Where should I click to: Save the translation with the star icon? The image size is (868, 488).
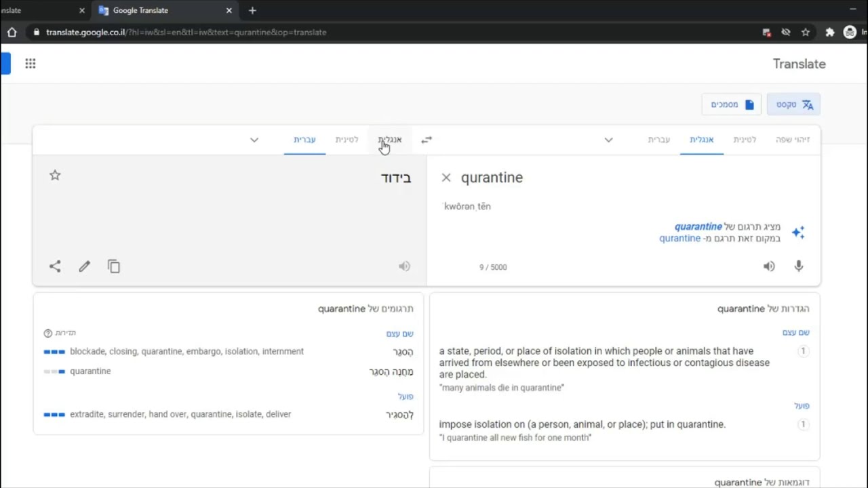point(55,176)
